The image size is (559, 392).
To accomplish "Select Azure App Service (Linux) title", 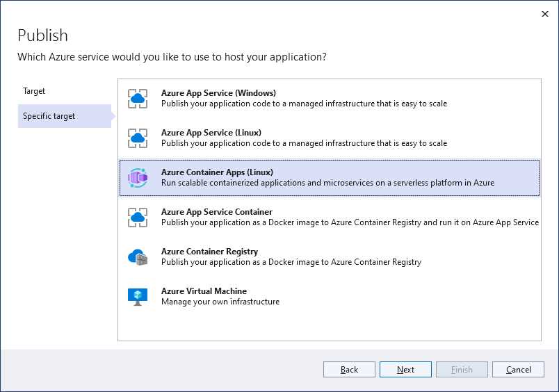I will [211, 133].
